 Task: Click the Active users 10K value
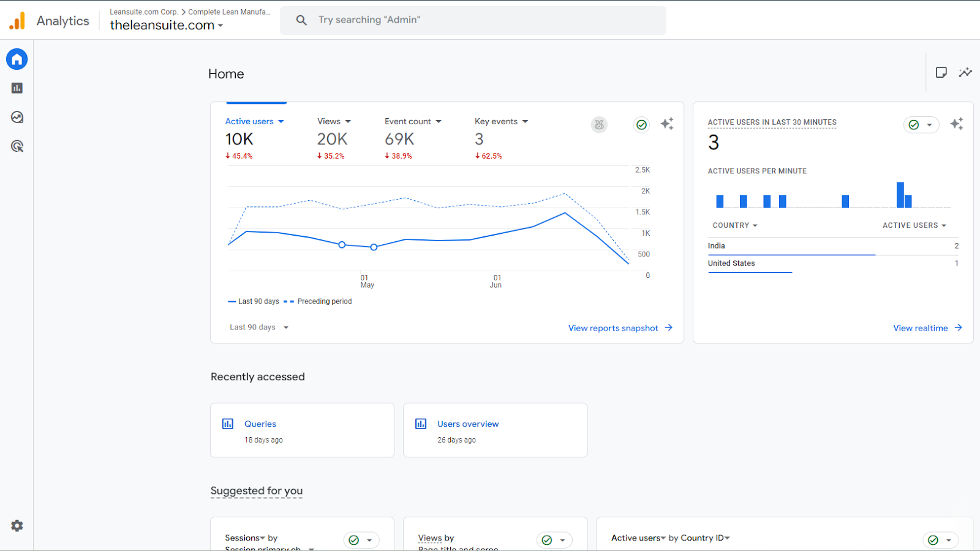239,140
